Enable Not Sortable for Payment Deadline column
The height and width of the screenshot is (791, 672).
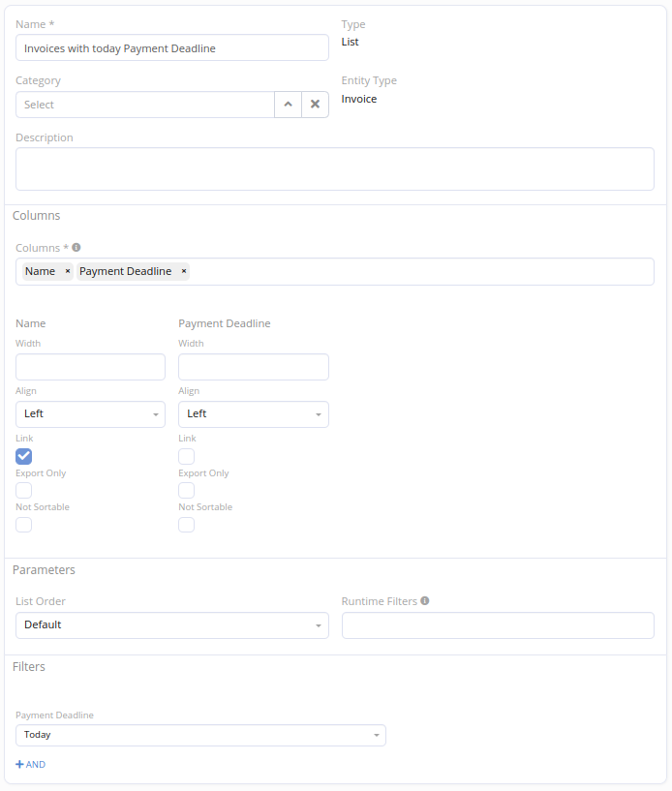click(x=187, y=525)
